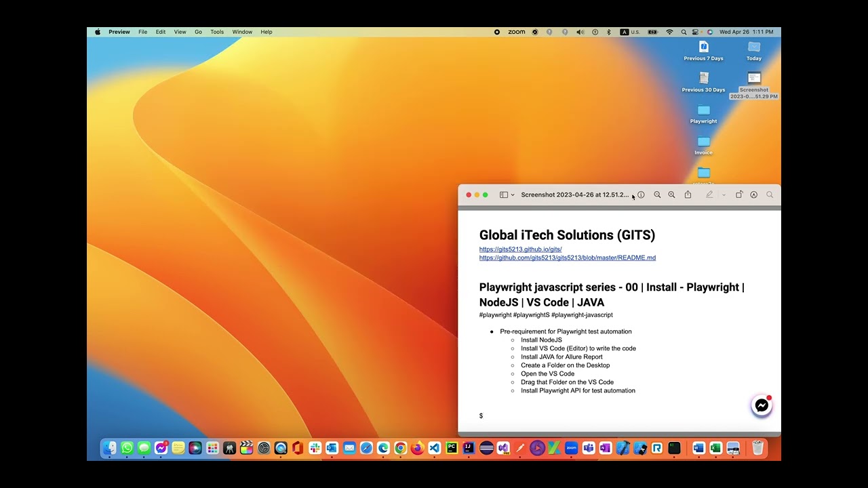The width and height of the screenshot is (868, 488).
Task: Open the Tools menu
Action: coord(217,32)
